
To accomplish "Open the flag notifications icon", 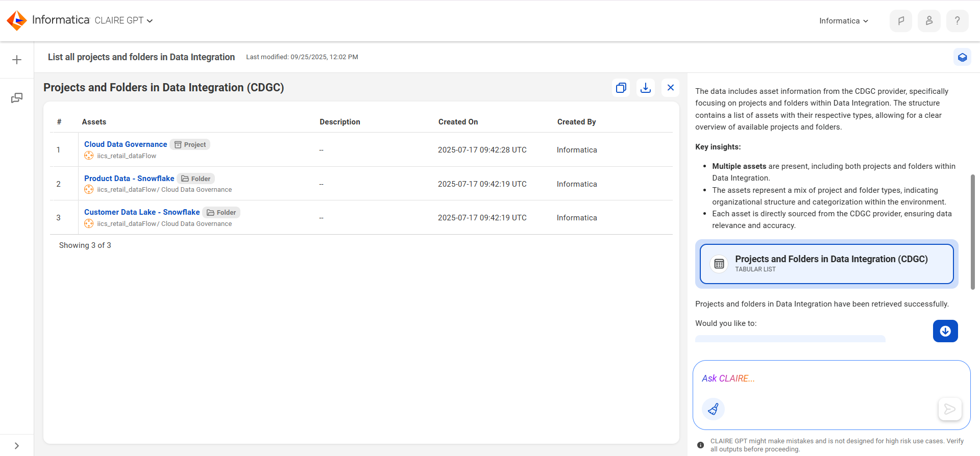I will pyautogui.click(x=901, y=21).
